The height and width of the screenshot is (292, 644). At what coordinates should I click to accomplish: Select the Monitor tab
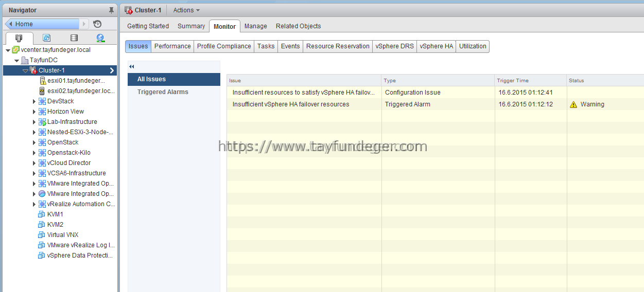tap(224, 26)
